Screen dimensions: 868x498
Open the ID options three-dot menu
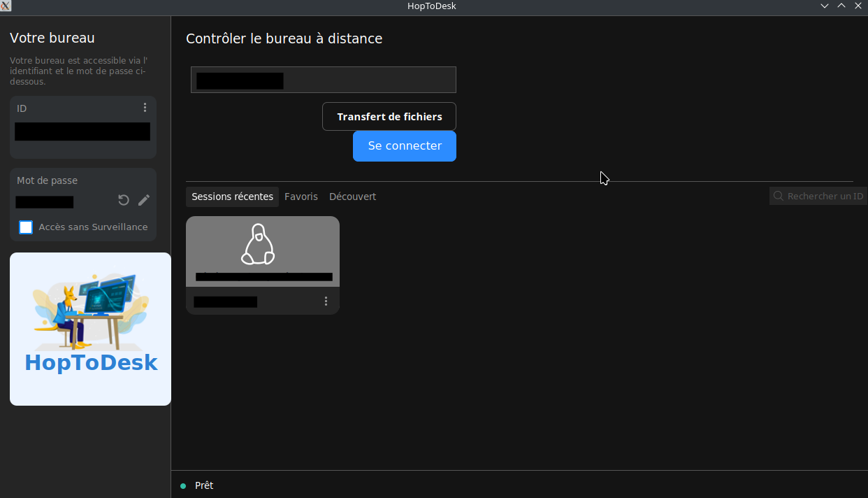click(x=145, y=108)
